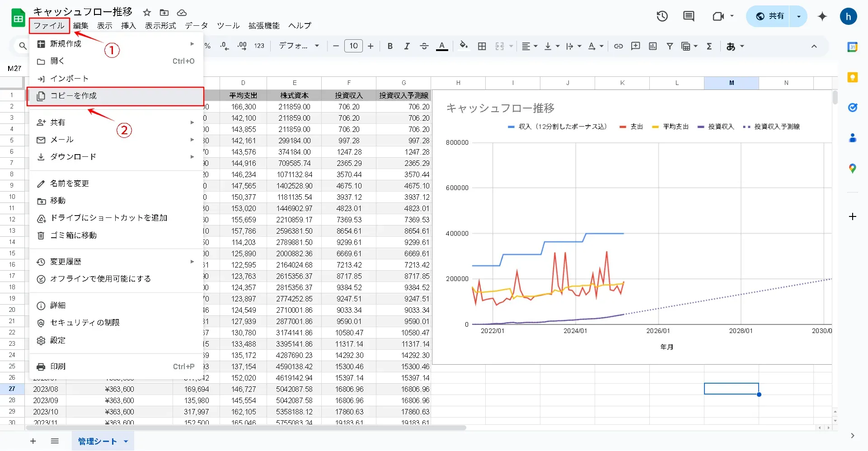
Task: Open the 拡張機能 menu
Action: (x=264, y=26)
